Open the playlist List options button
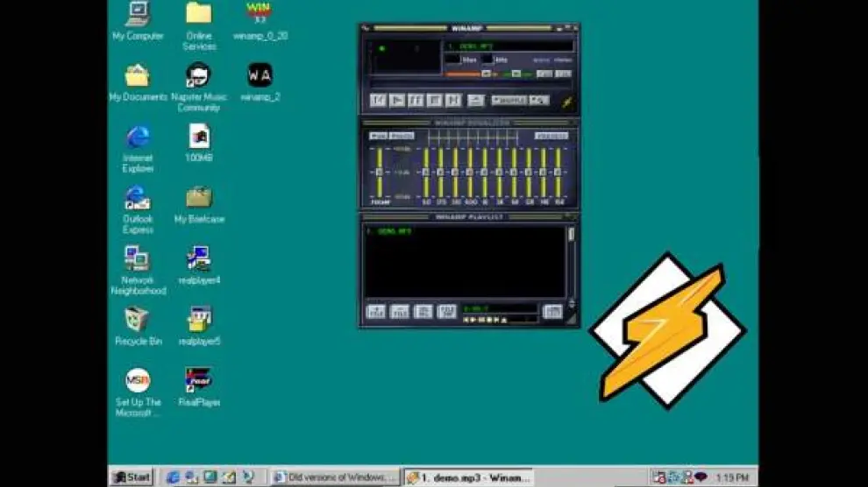Screen dimensions: 868x487 click(551, 311)
